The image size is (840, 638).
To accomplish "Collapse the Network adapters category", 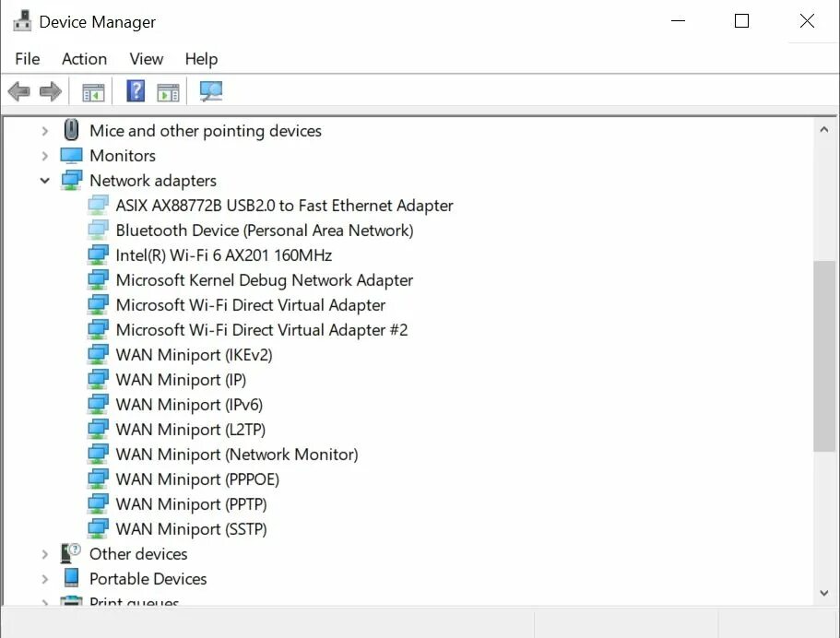I will click(44, 181).
